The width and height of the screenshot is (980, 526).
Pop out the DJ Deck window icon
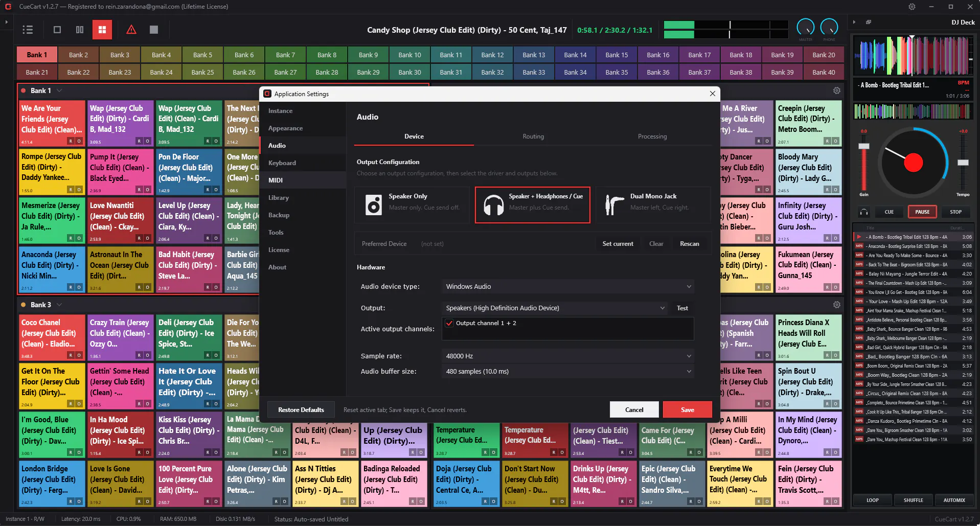tap(868, 22)
